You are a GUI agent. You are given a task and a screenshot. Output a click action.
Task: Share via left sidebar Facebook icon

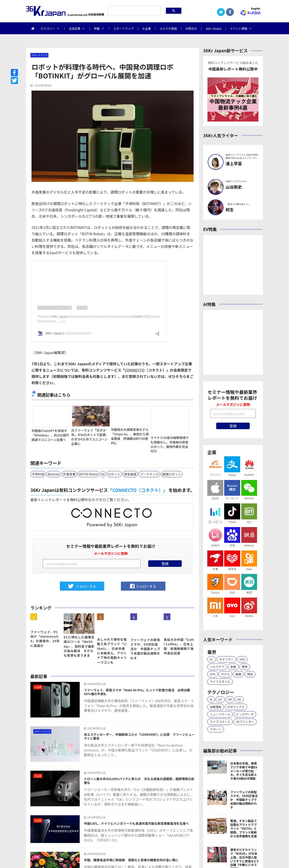[x=14, y=72]
